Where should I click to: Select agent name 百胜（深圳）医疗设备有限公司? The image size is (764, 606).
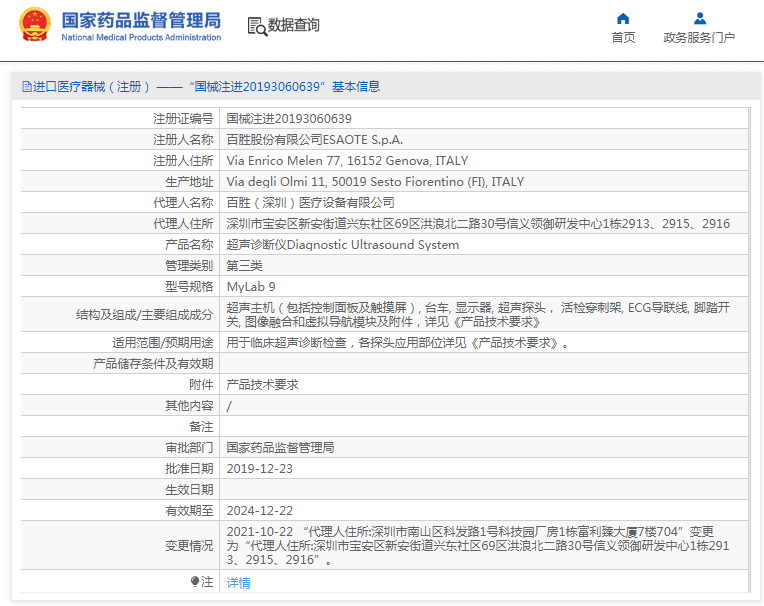pos(310,203)
